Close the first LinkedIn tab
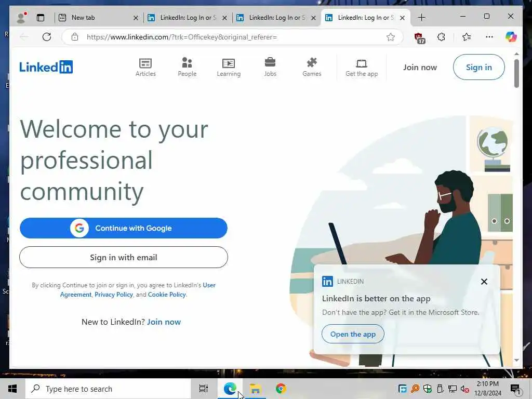Viewport: 532px width, 399px height. click(x=224, y=18)
